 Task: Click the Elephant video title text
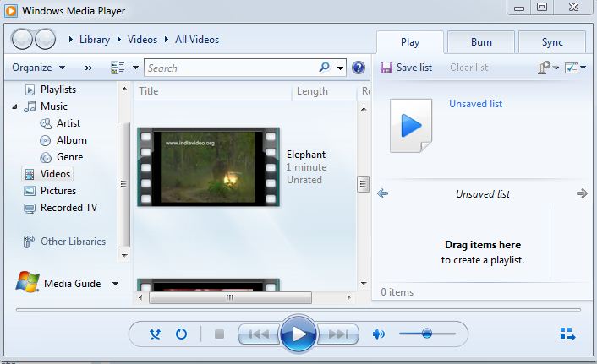point(306,155)
